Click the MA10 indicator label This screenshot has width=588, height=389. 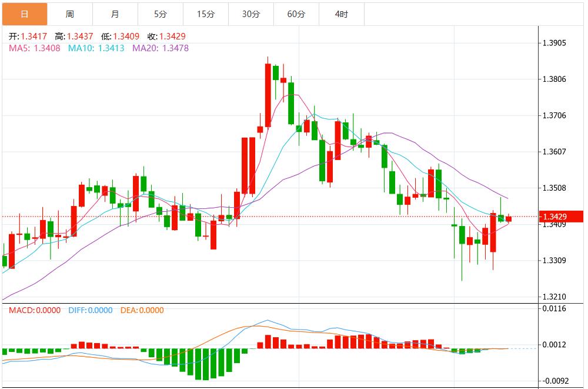96,48
